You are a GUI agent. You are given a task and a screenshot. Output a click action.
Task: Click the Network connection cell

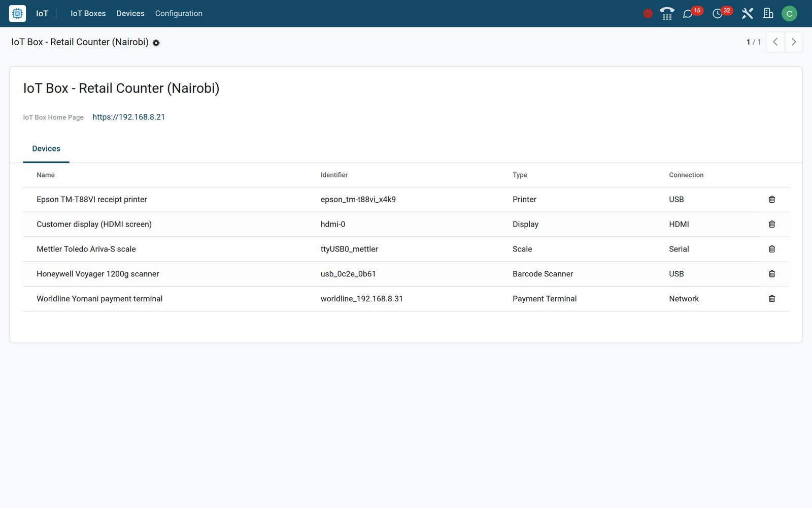coord(684,299)
